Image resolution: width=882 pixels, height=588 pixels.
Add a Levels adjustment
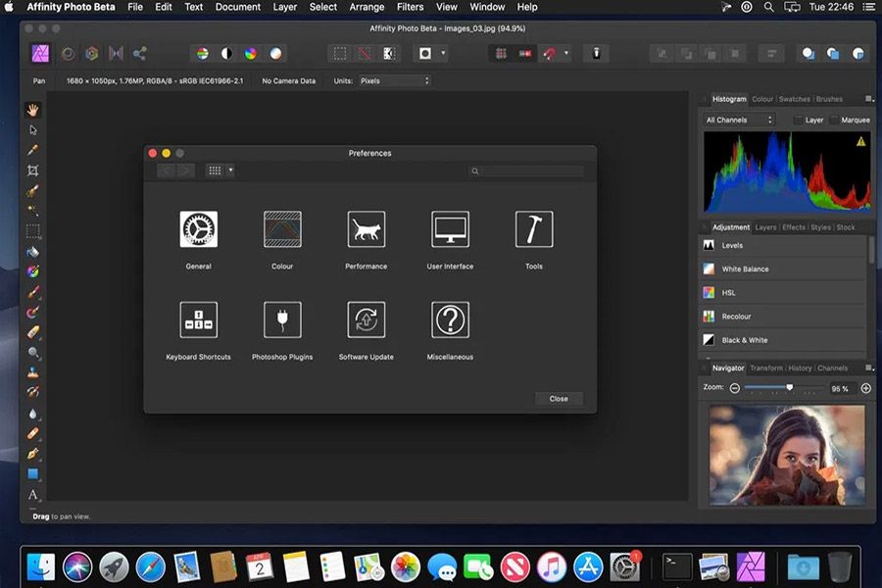(783, 245)
